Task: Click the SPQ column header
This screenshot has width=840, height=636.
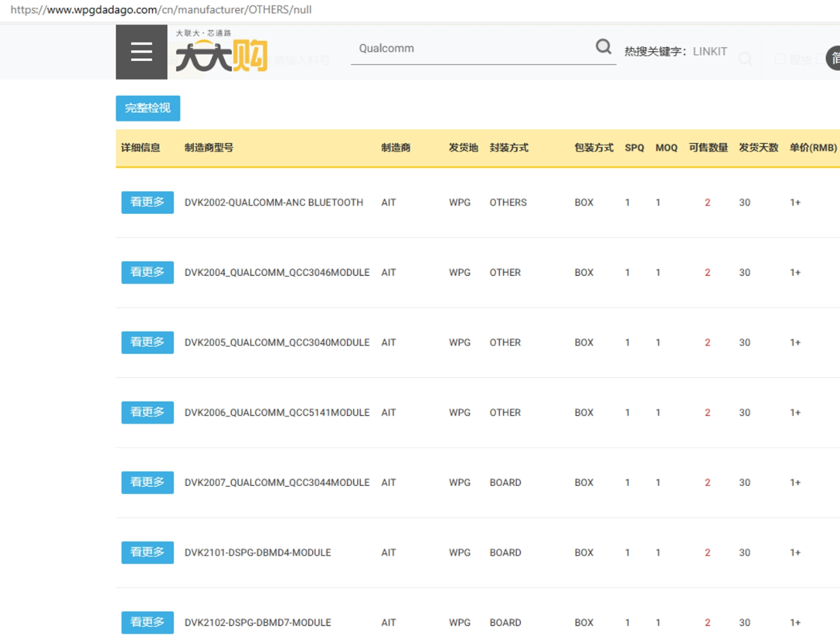Action: [635, 148]
